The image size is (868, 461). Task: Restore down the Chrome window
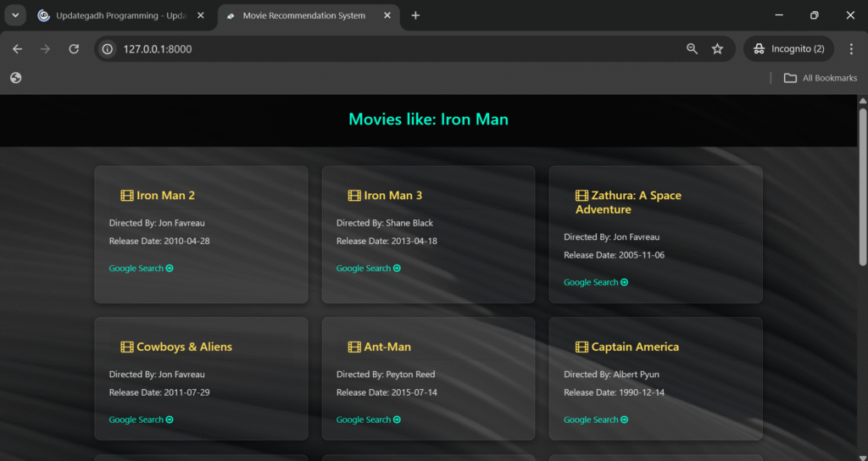click(815, 15)
